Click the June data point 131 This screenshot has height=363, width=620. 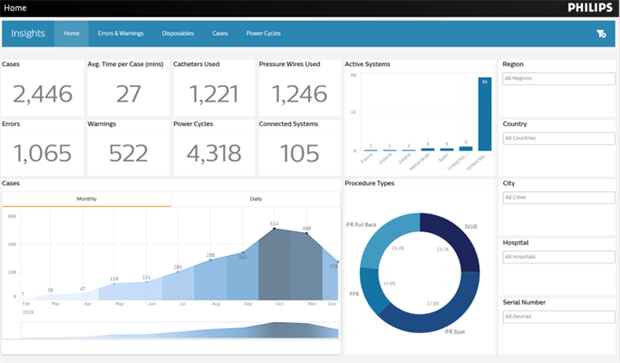147,282
